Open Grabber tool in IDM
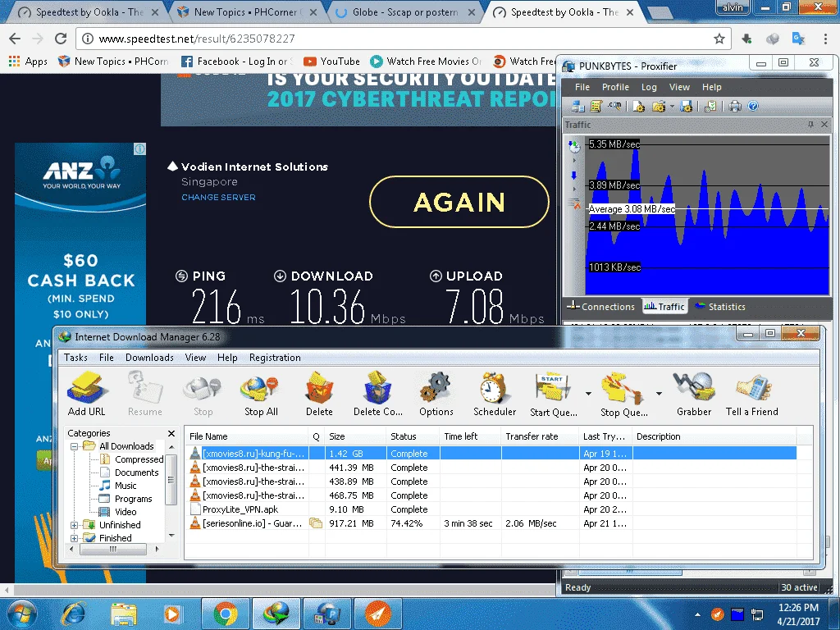This screenshot has width=840, height=630. (694, 394)
